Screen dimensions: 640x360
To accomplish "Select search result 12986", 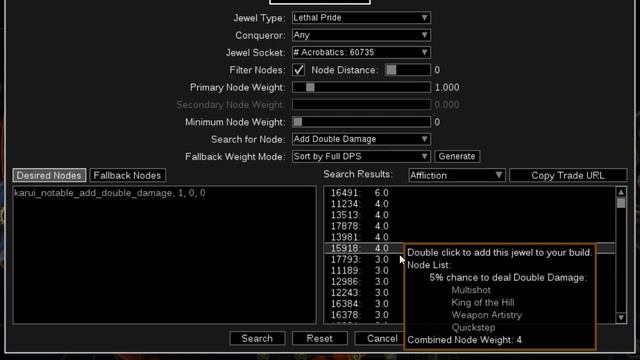I will point(363,281).
